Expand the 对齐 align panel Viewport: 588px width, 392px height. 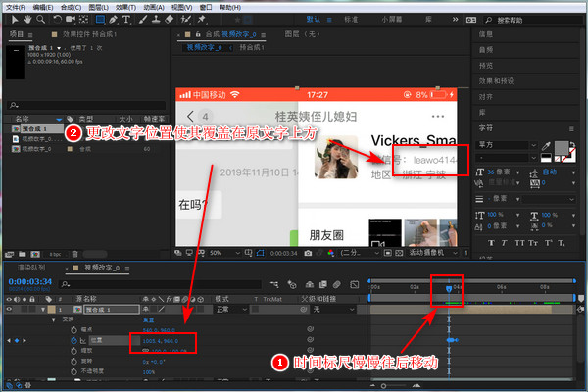[486, 97]
